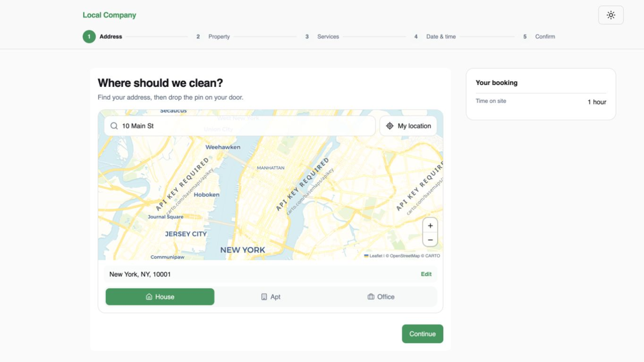Click the '1 hour' time on site value
This screenshot has height=362, width=644.
coord(597,102)
